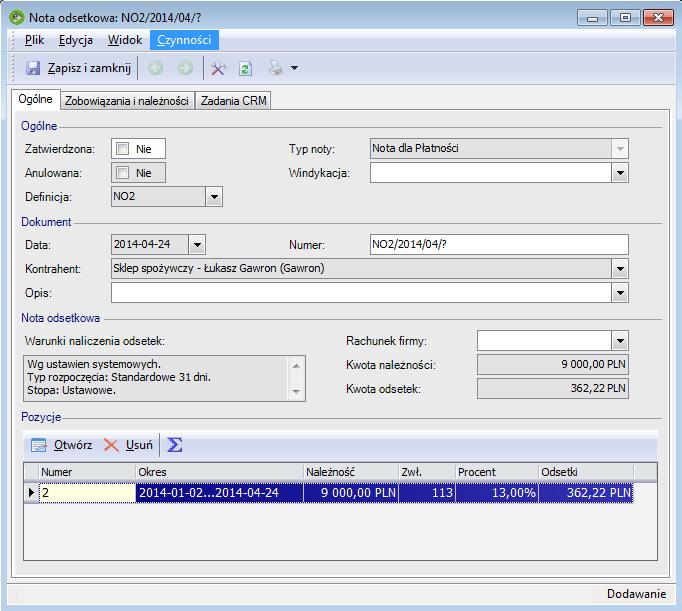
Task: Click the Numer cell with value 2
Action: [x=87, y=493]
